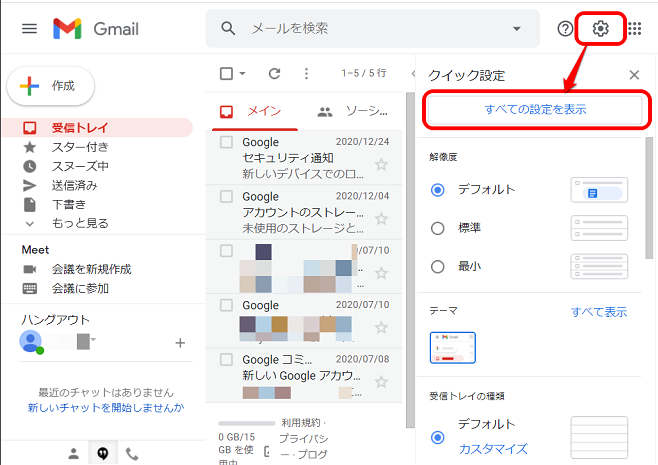Select the 受信トレイ inbox folder
The width and height of the screenshot is (658, 465).
click(97, 128)
